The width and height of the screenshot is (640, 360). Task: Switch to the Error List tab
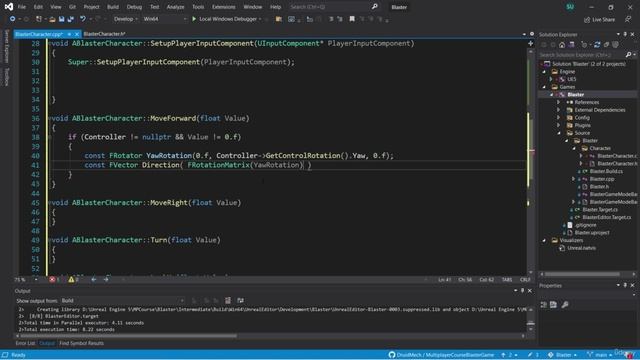(x=25, y=343)
